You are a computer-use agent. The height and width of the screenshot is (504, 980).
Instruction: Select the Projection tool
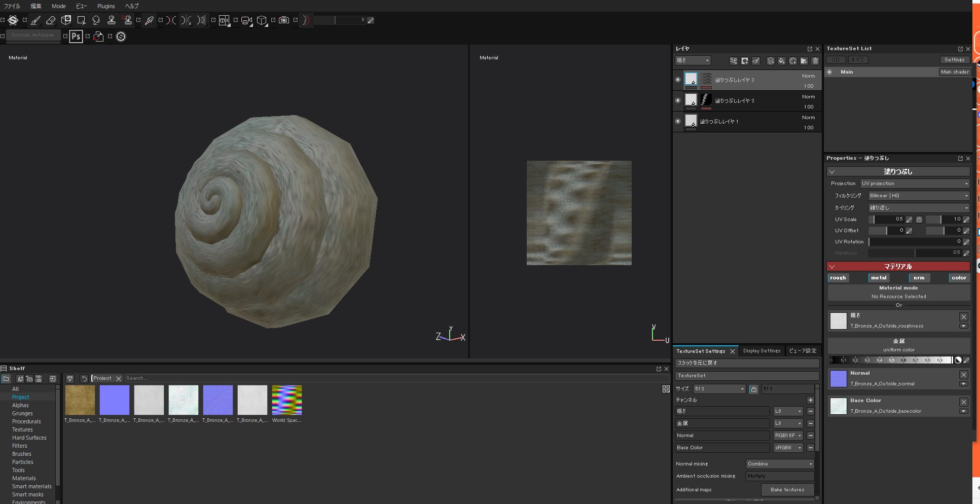tap(66, 20)
